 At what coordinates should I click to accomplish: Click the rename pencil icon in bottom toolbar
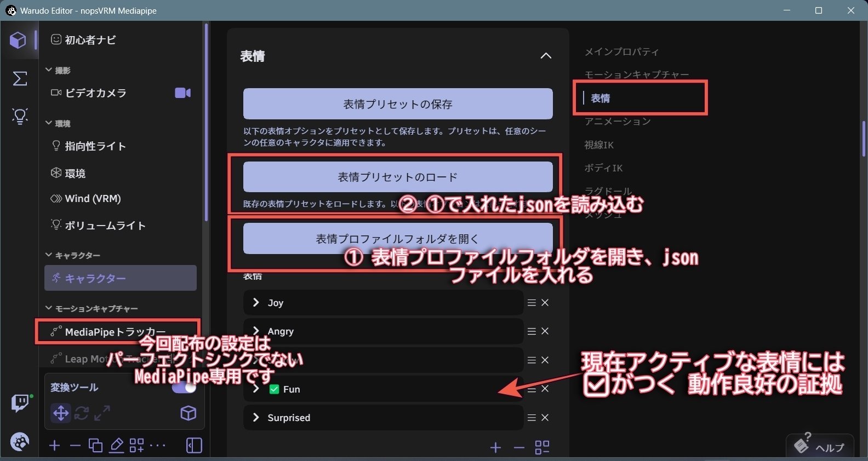click(116, 446)
